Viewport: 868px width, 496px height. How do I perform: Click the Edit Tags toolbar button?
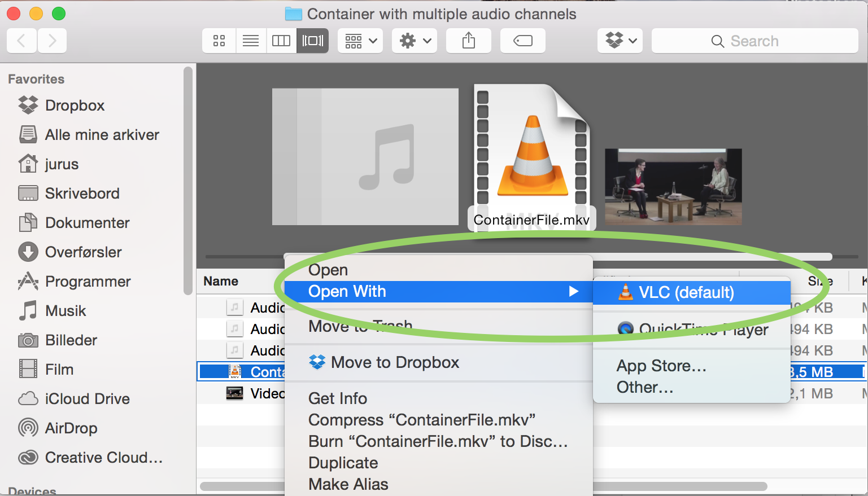(523, 41)
